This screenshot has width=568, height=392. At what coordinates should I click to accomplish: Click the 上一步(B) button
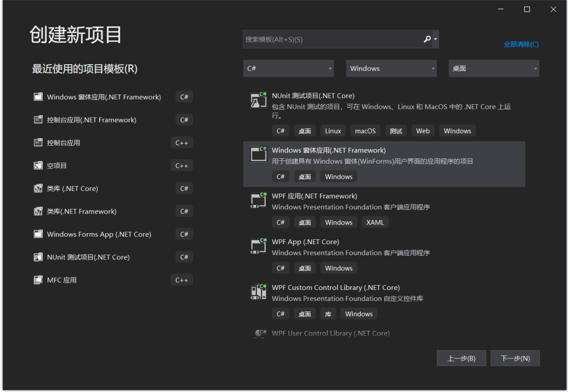point(461,358)
